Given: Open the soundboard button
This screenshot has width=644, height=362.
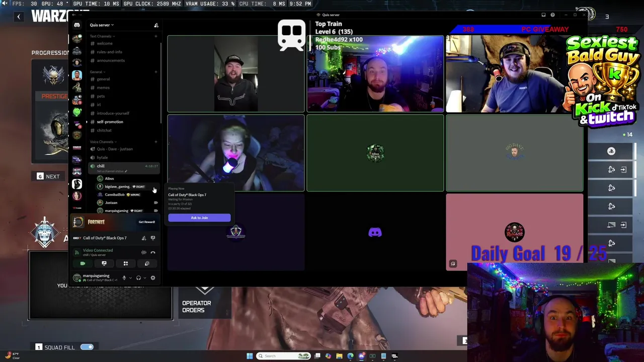Looking at the screenshot, I should [x=147, y=263].
